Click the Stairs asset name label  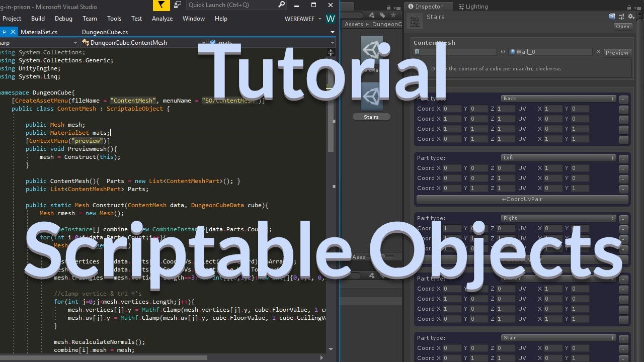372,117
